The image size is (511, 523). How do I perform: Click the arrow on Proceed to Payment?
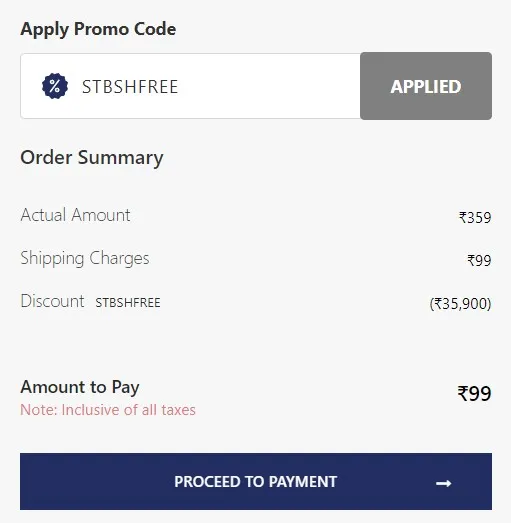tap(444, 483)
